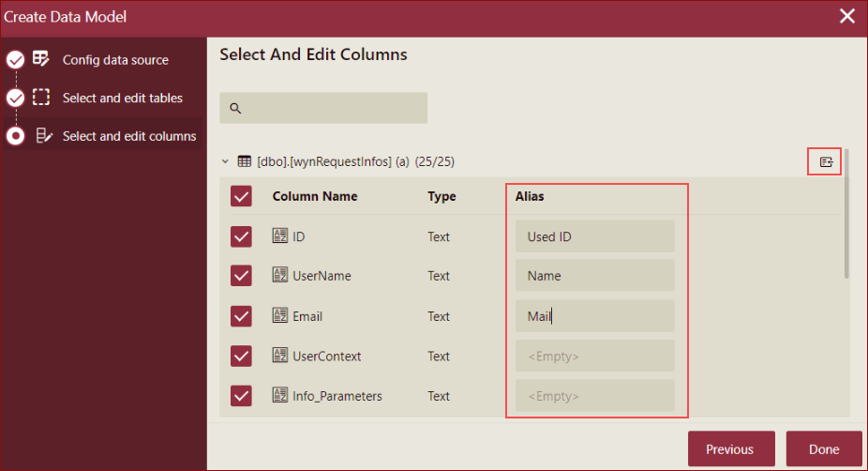This screenshot has width=868, height=471.
Task: Edit the Used ID alias field
Action: [x=595, y=236]
